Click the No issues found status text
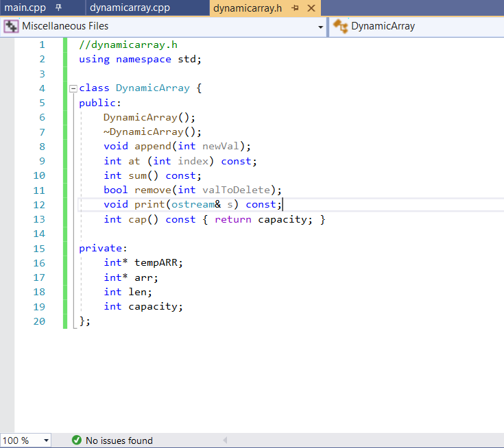 click(x=119, y=440)
